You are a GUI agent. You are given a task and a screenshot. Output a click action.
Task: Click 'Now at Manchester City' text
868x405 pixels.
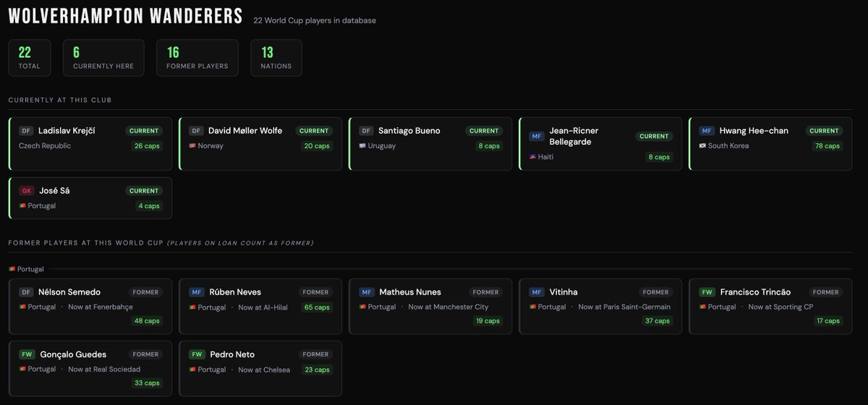tap(448, 307)
